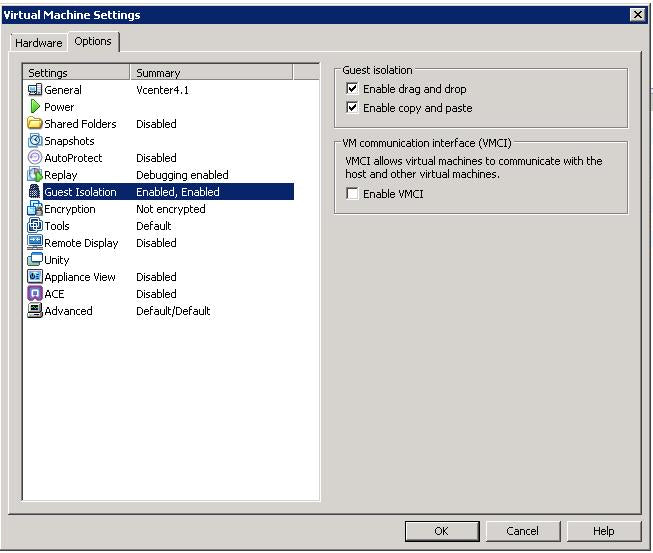
Task: Select the Remote Display icon
Action: tap(35, 243)
